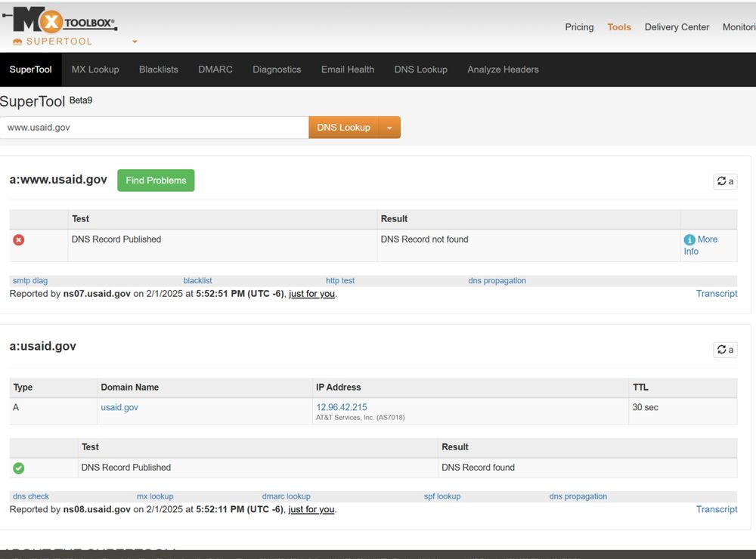Open dns propagation for www.usaid.gov

coord(497,280)
